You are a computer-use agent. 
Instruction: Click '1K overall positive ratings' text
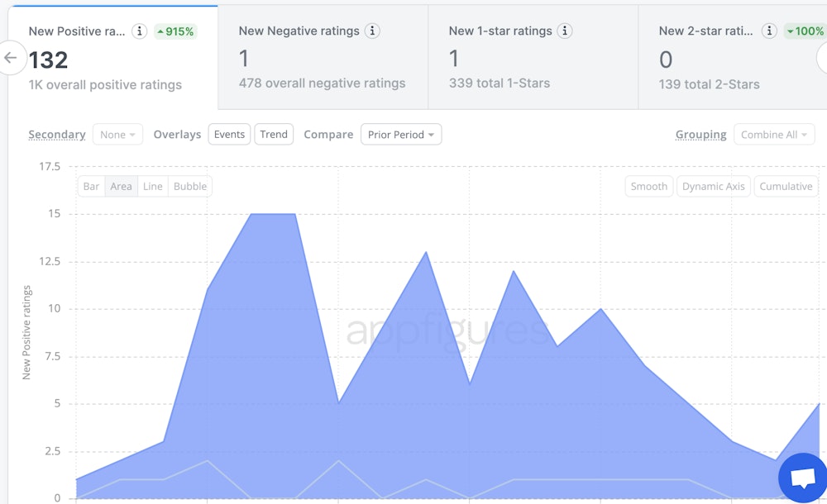coord(105,85)
